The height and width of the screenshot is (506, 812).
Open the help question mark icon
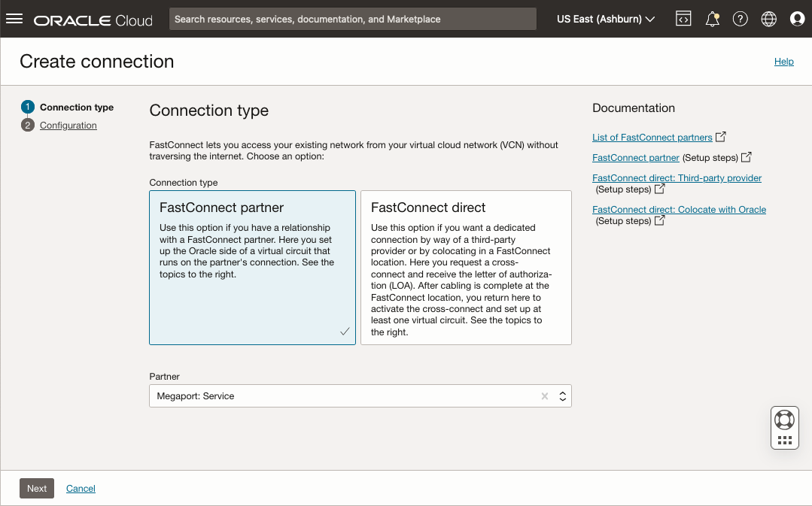(740, 19)
